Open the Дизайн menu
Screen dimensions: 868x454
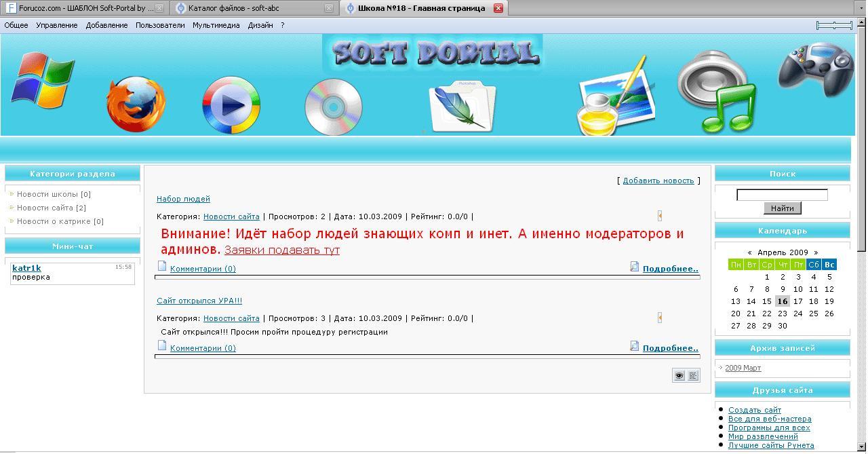260,25
